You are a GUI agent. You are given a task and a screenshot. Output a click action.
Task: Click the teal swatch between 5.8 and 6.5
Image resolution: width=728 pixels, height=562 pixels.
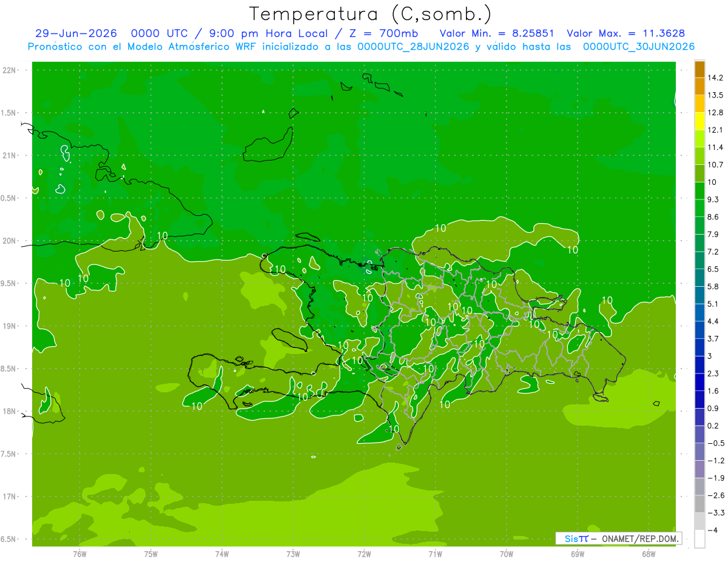[x=699, y=278]
